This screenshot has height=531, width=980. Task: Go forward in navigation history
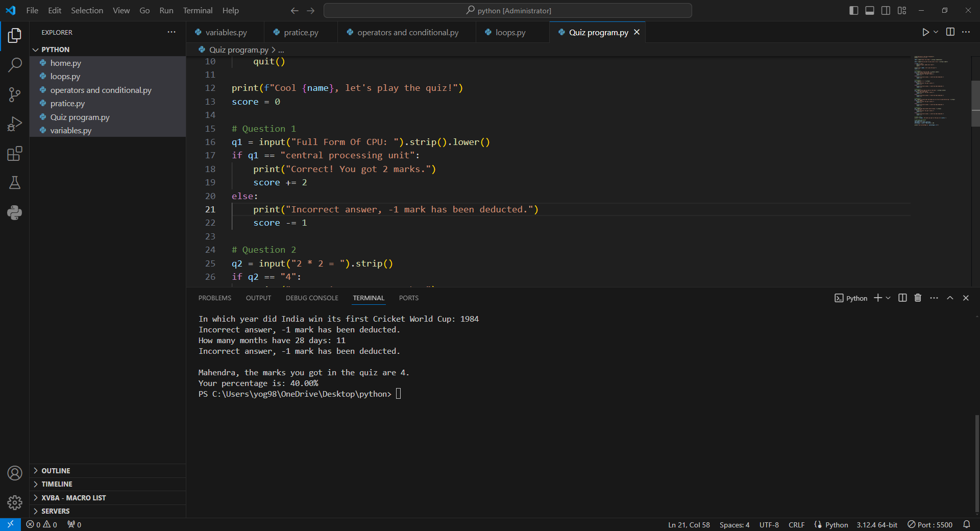tap(311, 11)
